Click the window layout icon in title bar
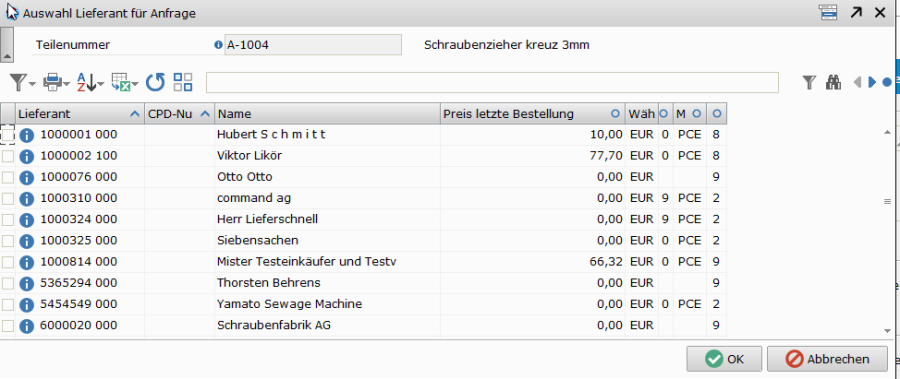 coord(828,13)
